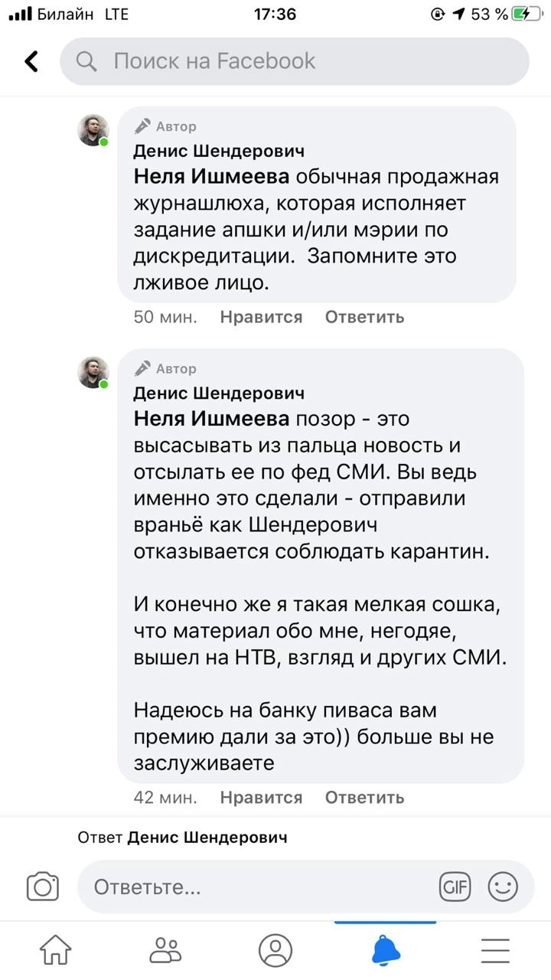This screenshot has width=551, height=980.
Task: Open the Friends tab
Action: click(165, 950)
